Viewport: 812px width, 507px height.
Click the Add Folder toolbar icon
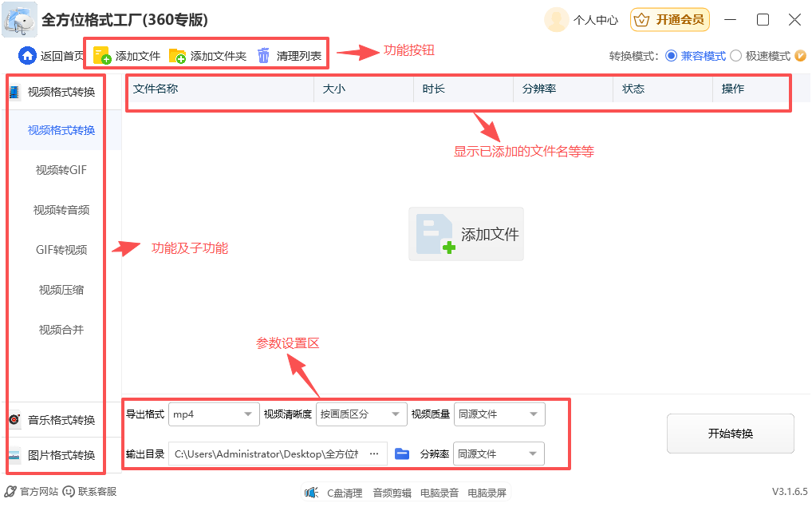[x=177, y=56]
